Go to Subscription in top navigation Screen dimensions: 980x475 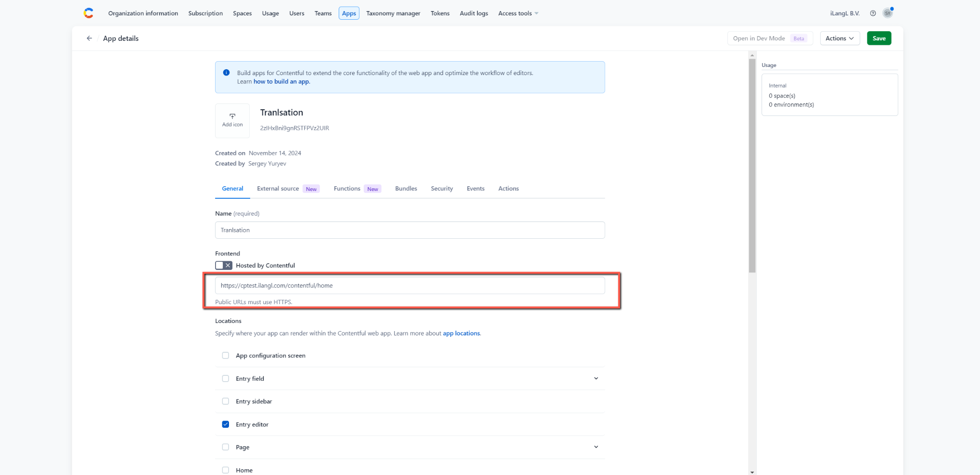205,13
